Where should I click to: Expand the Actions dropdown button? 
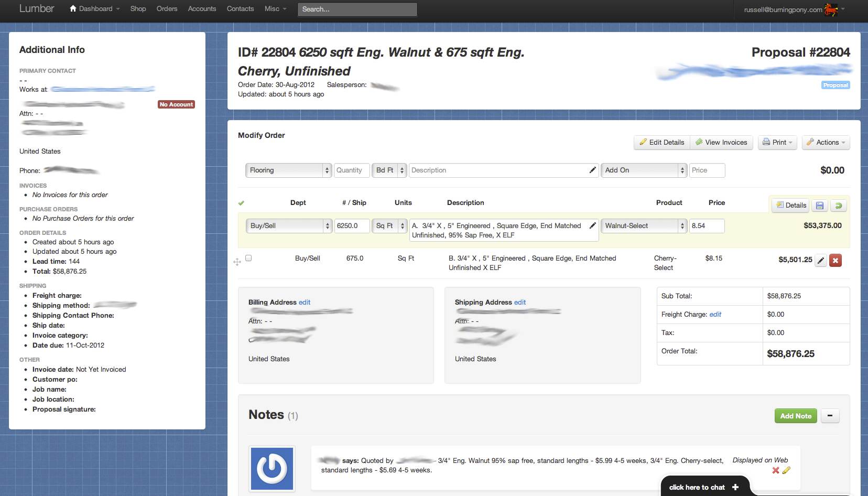tap(826, 143)
